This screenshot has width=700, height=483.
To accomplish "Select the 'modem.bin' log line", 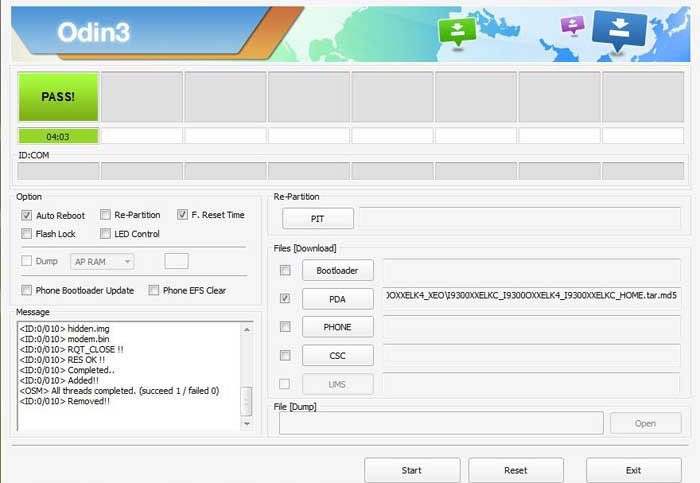I will (x=64, y=339).
